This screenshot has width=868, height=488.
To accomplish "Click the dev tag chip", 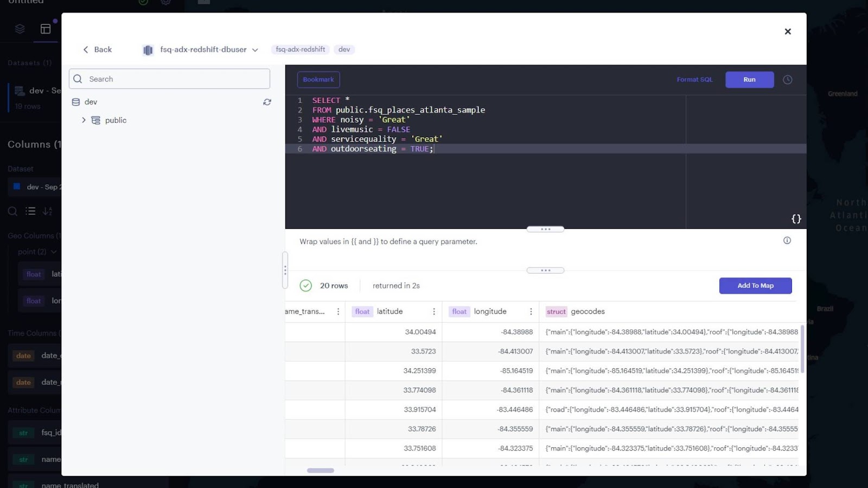I will click(344, 49).
